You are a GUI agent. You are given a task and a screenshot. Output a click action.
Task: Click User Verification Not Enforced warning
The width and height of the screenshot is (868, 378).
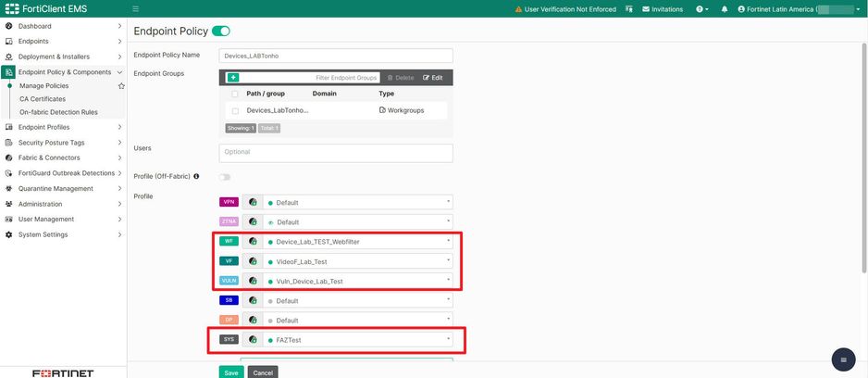click(x=565, y=9)
